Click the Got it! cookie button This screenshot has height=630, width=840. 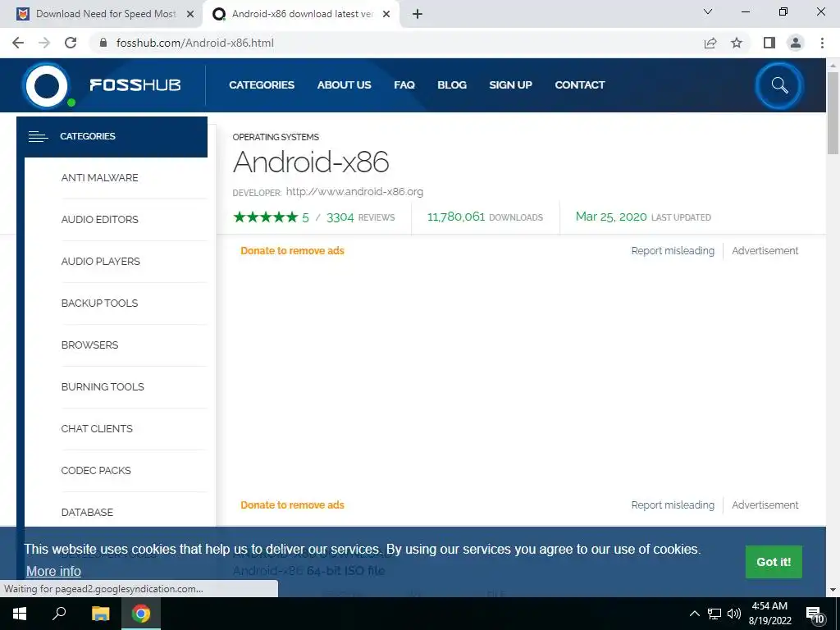pos(774,562)
